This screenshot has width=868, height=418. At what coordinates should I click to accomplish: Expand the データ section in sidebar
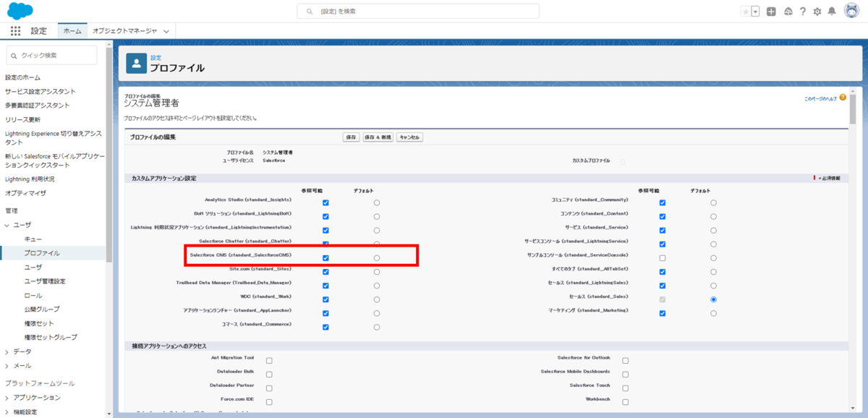pos(7,351)
